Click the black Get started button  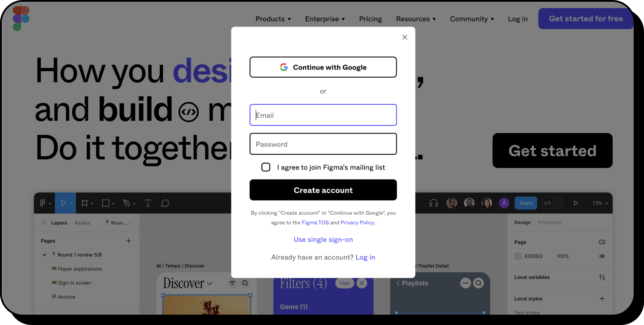point(552,151)
